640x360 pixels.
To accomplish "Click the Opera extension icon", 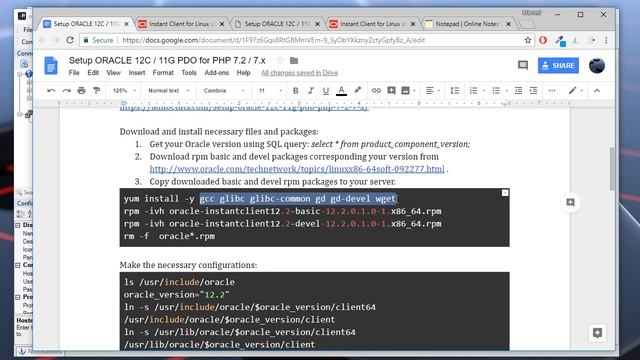I will pos(543,40).
